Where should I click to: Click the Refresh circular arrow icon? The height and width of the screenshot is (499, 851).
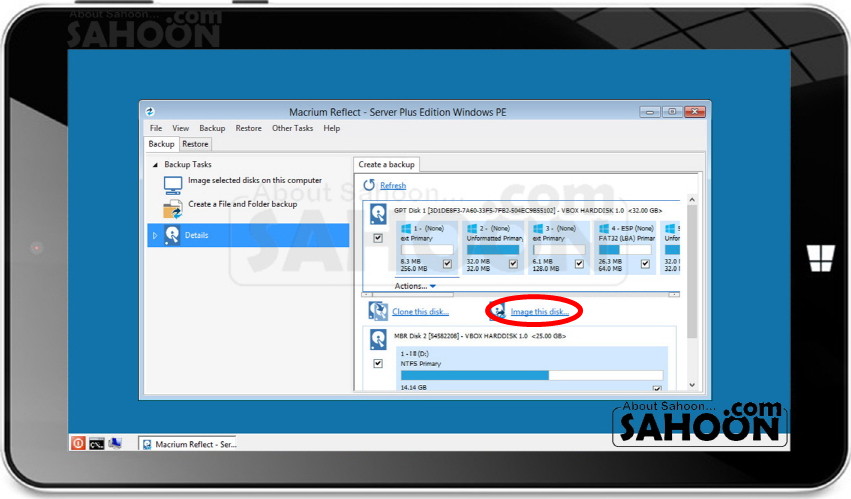369,185
